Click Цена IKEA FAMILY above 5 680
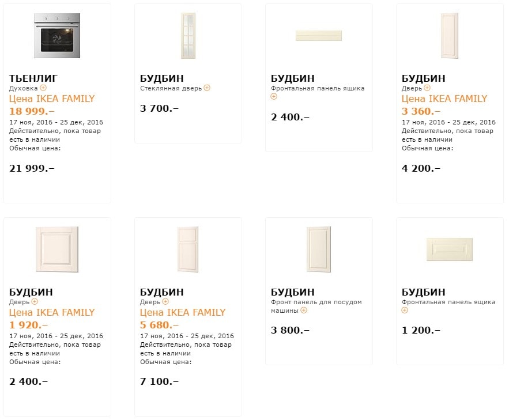This screenshot has height=420, width=509. pos(183,312)
